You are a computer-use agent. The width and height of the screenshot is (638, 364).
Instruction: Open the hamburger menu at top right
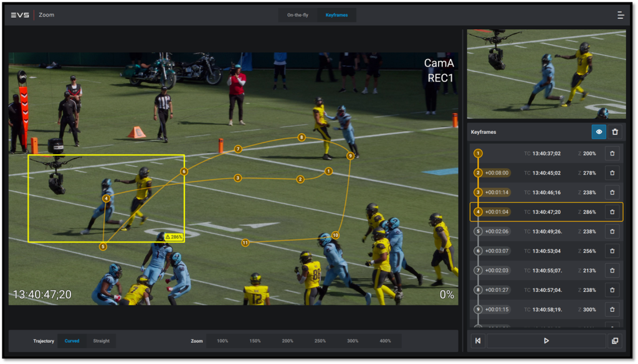(x=620, y=15)
